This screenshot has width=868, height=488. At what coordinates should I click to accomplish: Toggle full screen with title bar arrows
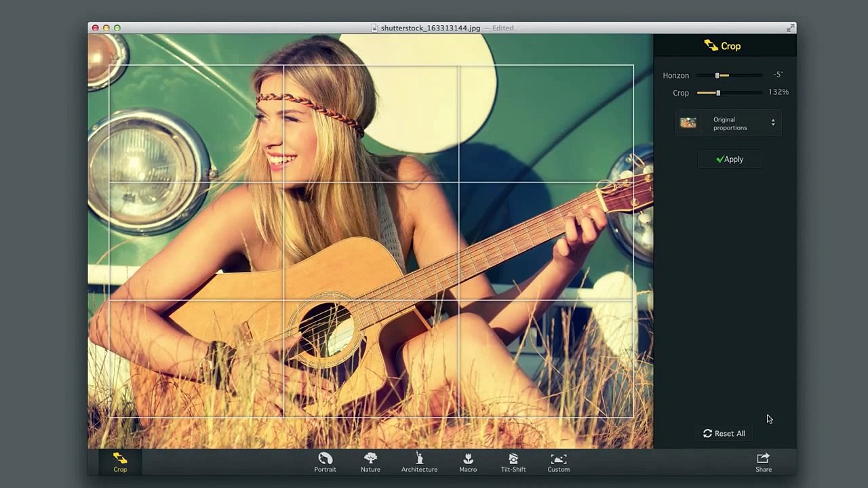(x=790, y=28)
